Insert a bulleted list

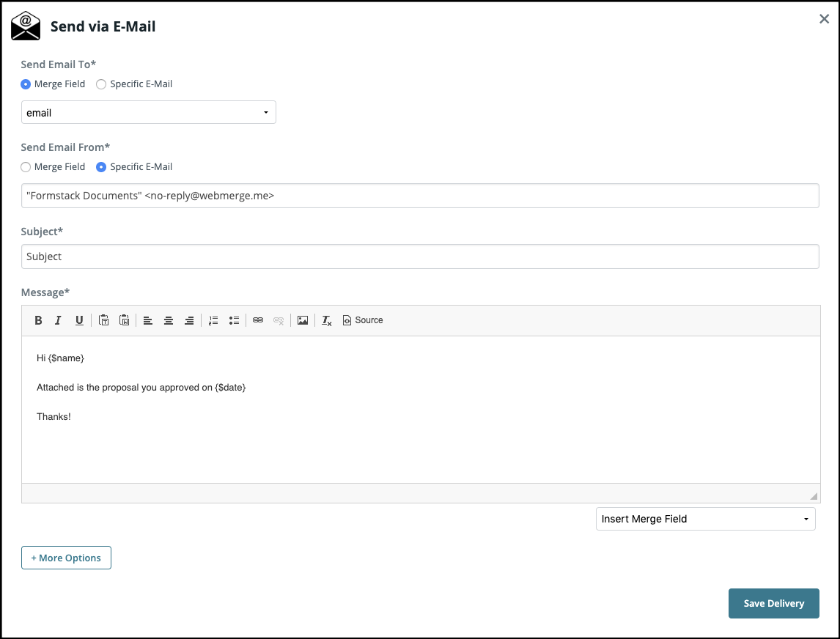pos(234,320)
